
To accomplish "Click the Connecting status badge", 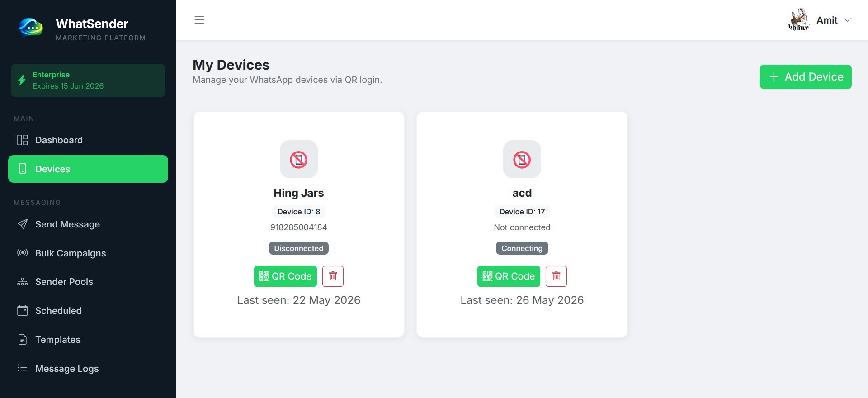I will (x=522, y=248).
